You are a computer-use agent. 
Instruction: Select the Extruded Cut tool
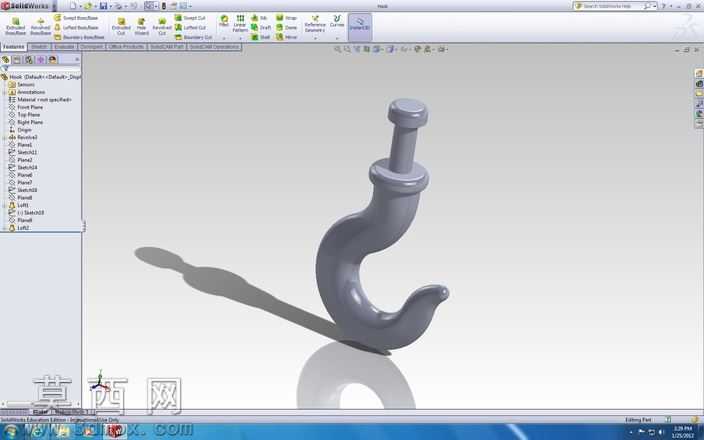121,26
